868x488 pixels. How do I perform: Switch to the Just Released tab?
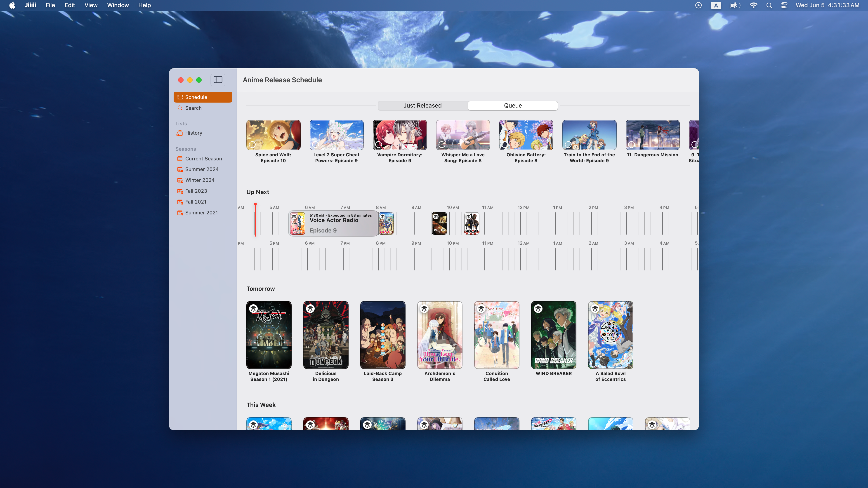pos(422,106)
